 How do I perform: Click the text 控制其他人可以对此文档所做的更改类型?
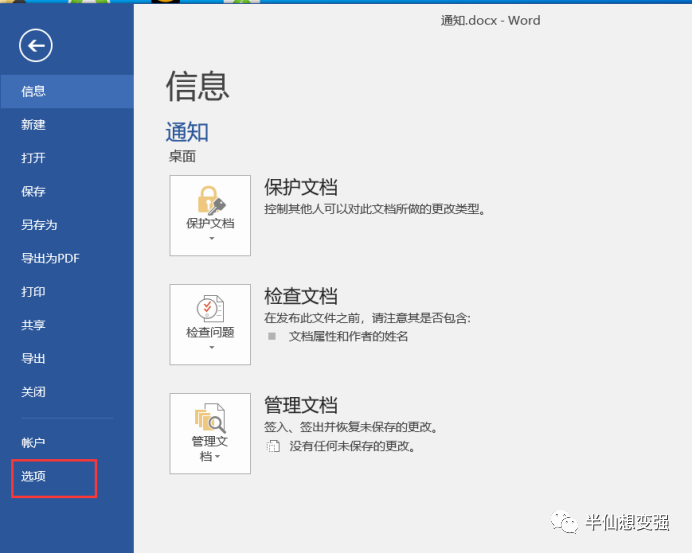[x=375, y=209]
